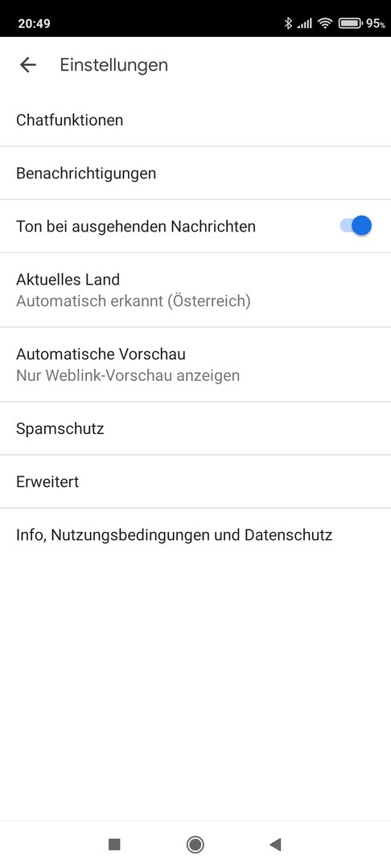Open the Chatfunktionen settings

[x=195, y=120]
